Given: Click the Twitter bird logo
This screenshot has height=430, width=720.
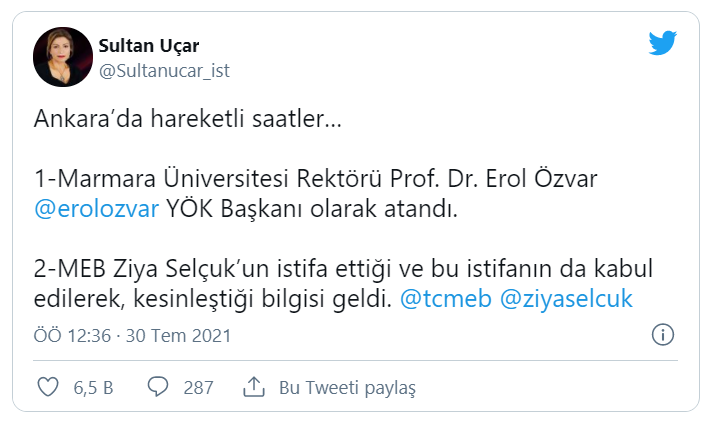Looking at the screenshot, I should pos(663,43).
